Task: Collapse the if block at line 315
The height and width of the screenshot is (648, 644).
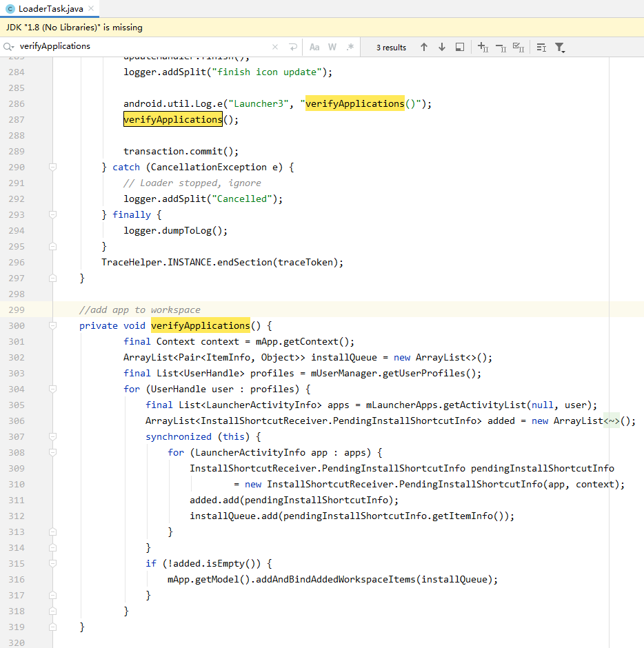Action: [x=52, y=563]
